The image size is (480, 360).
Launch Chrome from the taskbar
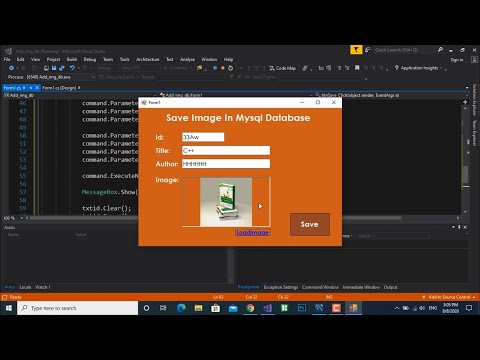point(250,308)
